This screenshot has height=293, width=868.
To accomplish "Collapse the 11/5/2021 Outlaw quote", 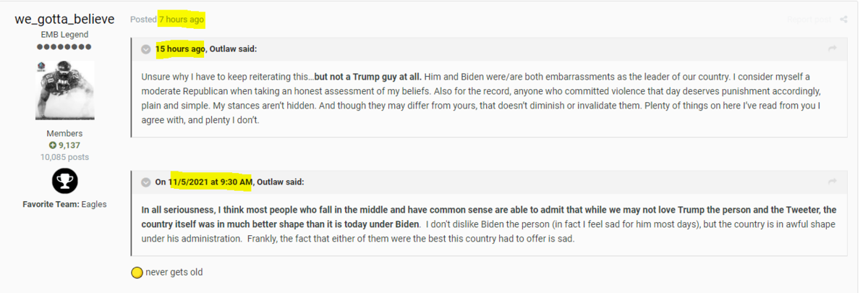I will point(145,182).
